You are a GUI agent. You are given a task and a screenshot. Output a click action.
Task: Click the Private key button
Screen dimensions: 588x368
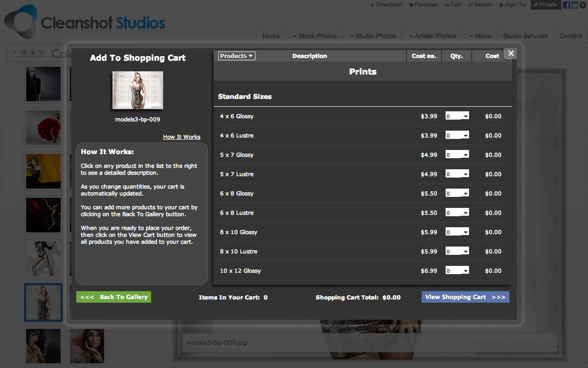546,5
